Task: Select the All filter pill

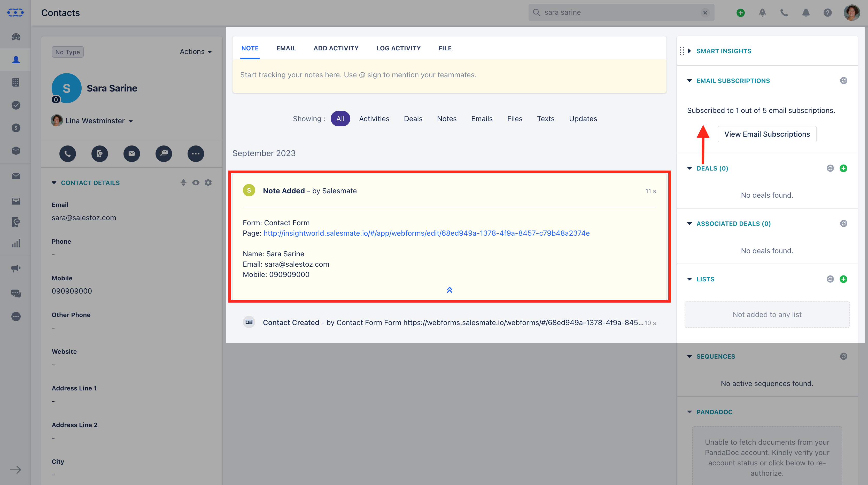Action: [340, 119]
